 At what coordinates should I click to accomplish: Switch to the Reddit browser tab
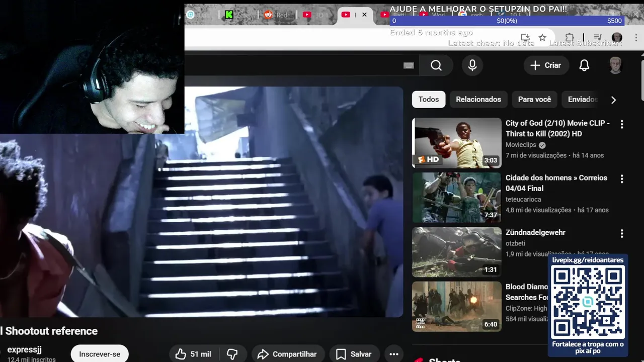(277, 15)
